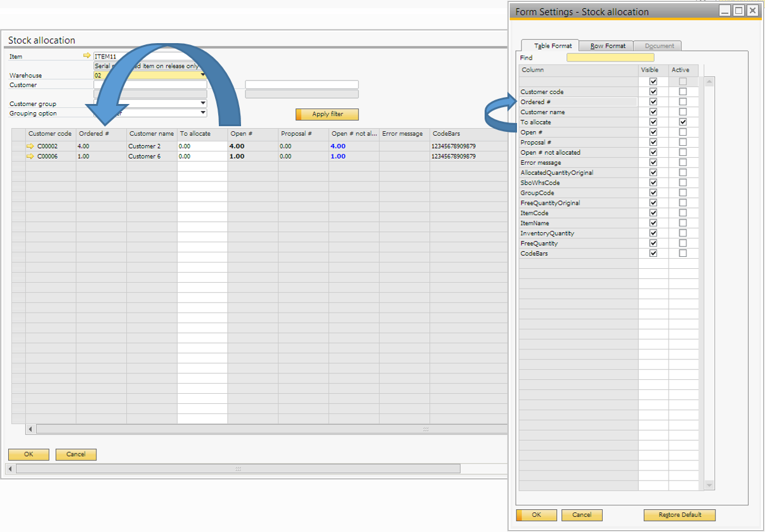The height and width of the screenshot is (532, 765).
Task: Open customer C00006 link arrow
Action: pyautogui.click(x=30, y=157)
